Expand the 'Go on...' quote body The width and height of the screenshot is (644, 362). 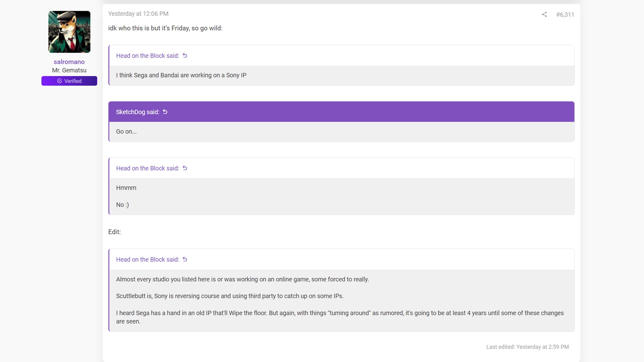click(341, 131)
